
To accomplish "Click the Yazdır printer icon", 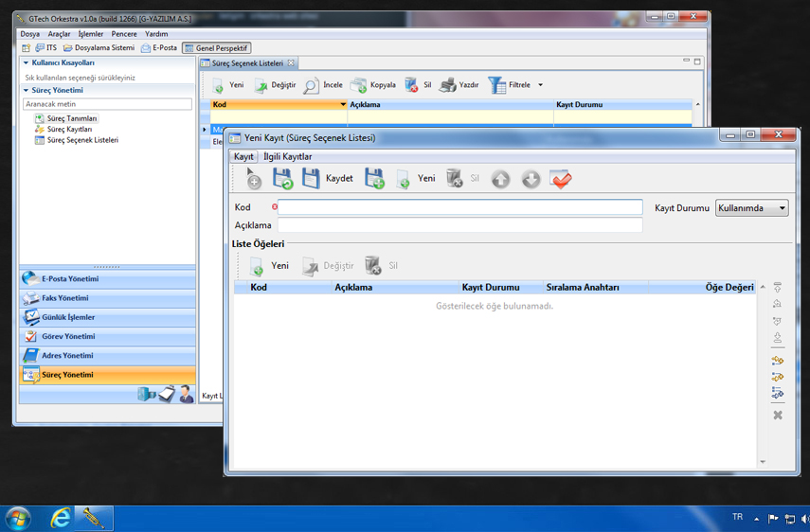I will [448, 85].
